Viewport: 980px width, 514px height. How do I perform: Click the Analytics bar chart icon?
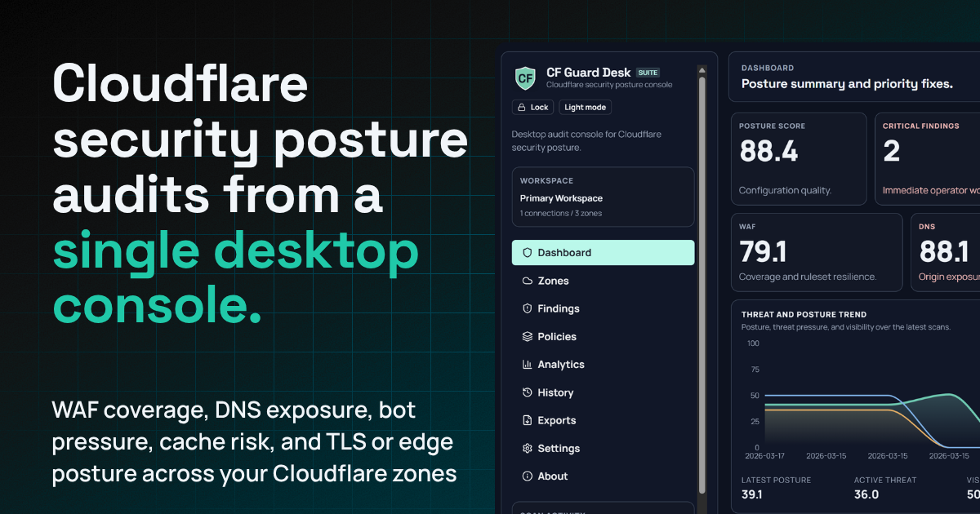527,365
